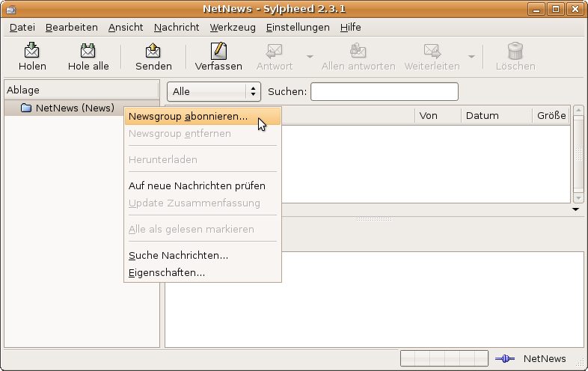588x371 pixels.
Task: Click message list scrollbar up arrow
Action: pyautogui.click(x=578, y=110)
